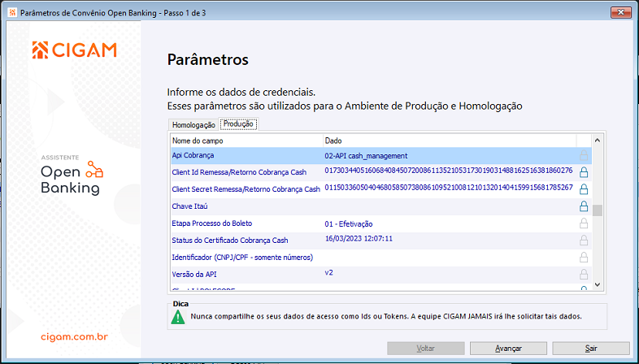Image resolution: width=639 pixels, height=364 pixels.
Task: Select the 'Chave Itaú' row label
Action: [190, 206]
